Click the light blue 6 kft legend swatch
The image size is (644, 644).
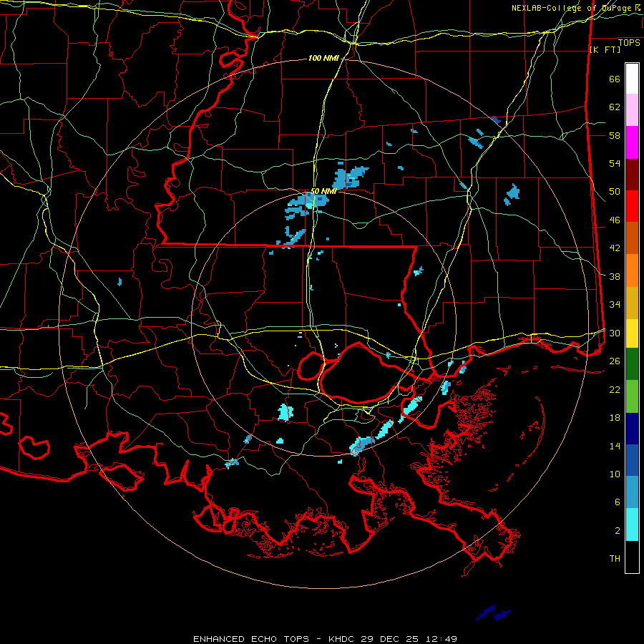point(632,492)
